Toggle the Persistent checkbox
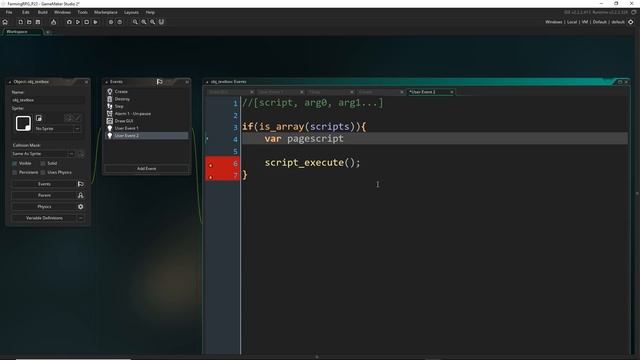 pos(15,173)
